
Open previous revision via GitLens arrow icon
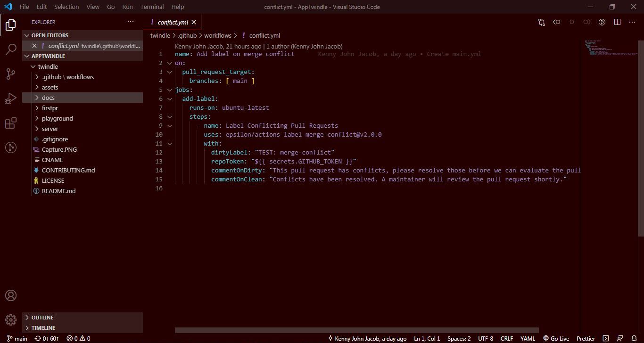click(x=557, y=22)
